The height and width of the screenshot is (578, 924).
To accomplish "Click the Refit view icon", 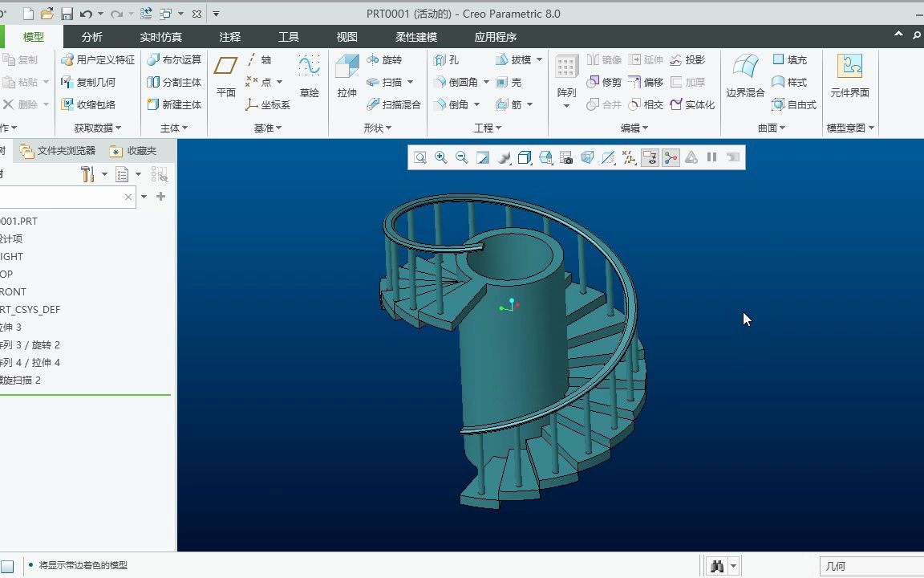I will (x=419, y=158).
